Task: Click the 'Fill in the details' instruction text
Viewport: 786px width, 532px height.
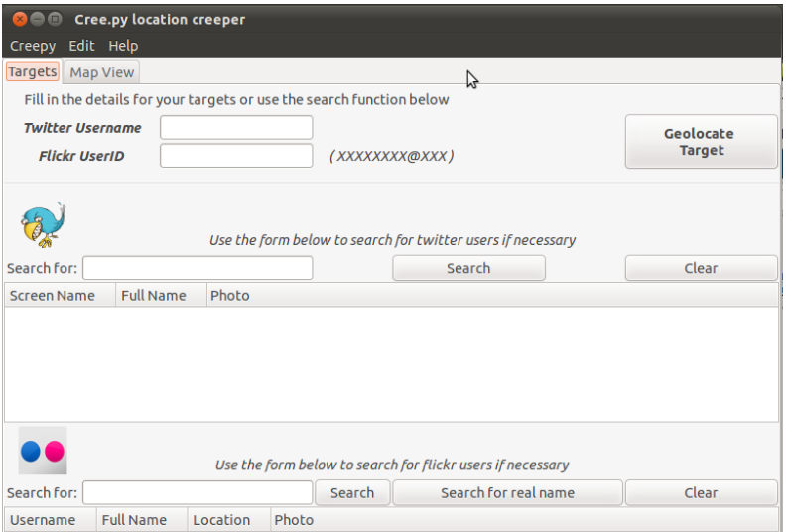Action: (x=236, y=100)
